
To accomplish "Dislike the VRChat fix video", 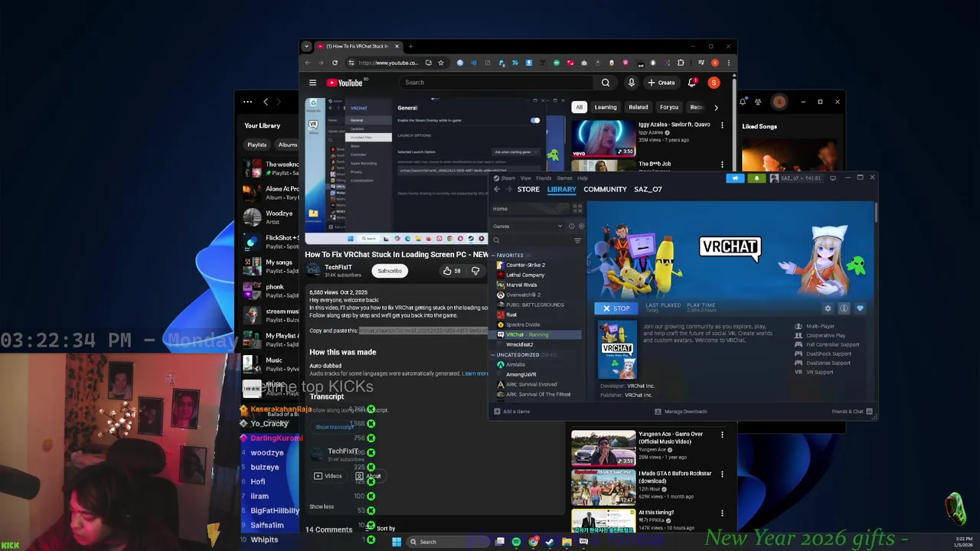I will pyautogui.click(x=475, y=271).
